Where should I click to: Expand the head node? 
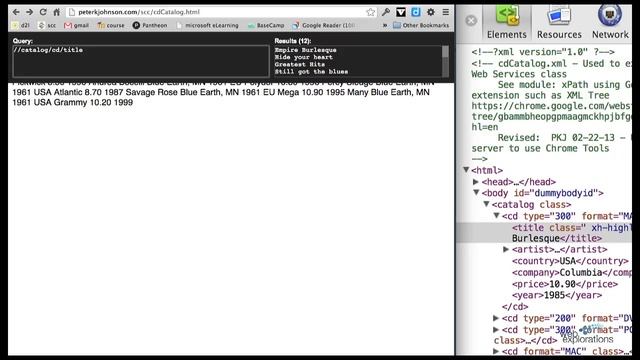(476, 182)
